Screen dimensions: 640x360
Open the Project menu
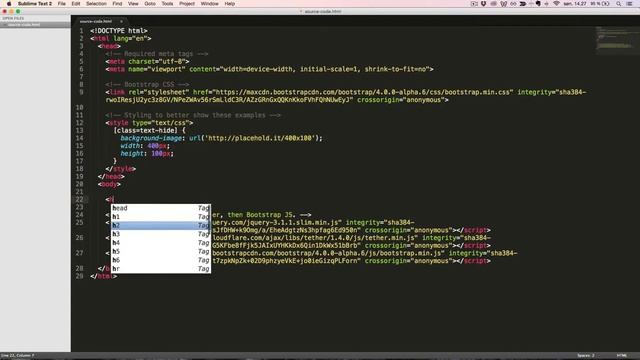(187, 4)
